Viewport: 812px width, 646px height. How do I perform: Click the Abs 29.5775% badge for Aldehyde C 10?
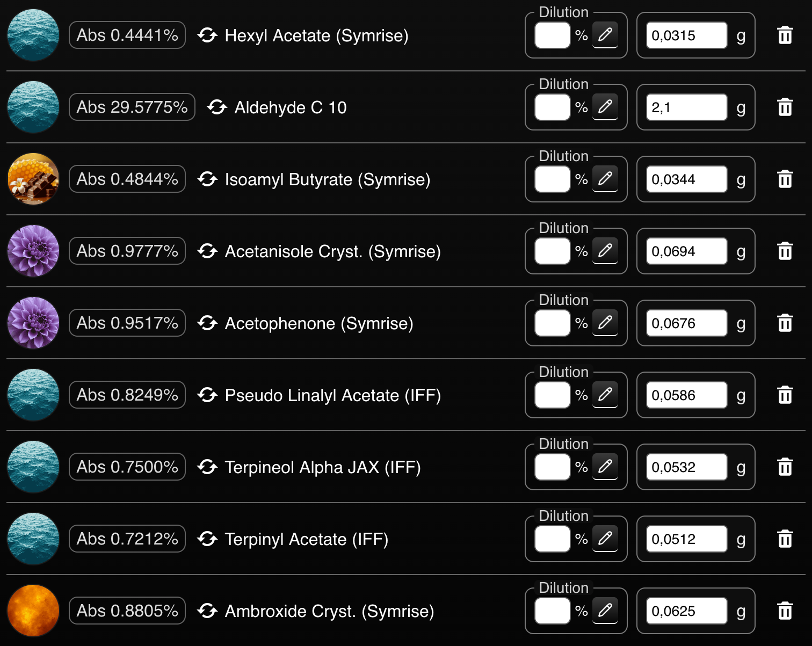point(132,107)
